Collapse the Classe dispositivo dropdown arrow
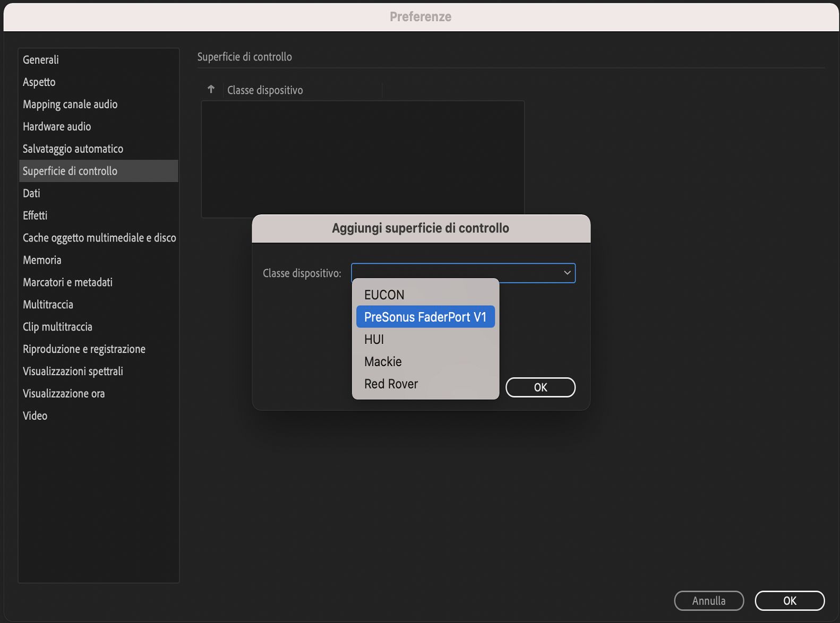This screenshot has width=840, height=623. [x=567, y=273]
